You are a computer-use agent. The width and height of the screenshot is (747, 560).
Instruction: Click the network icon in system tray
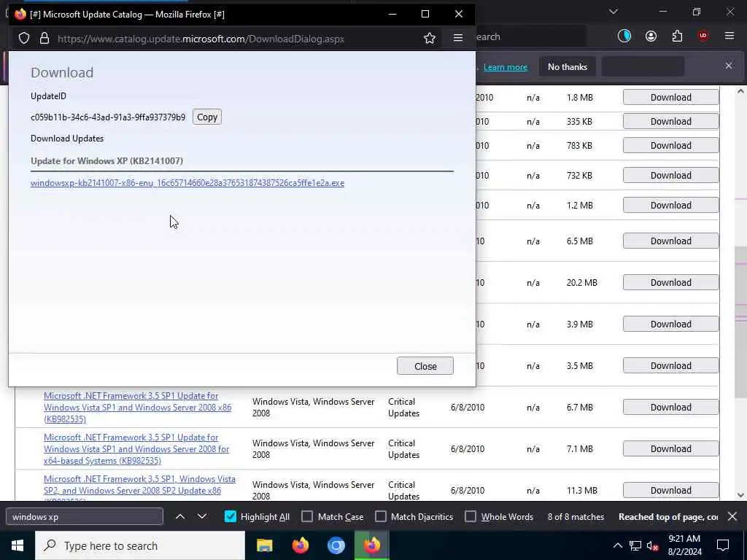635,545
